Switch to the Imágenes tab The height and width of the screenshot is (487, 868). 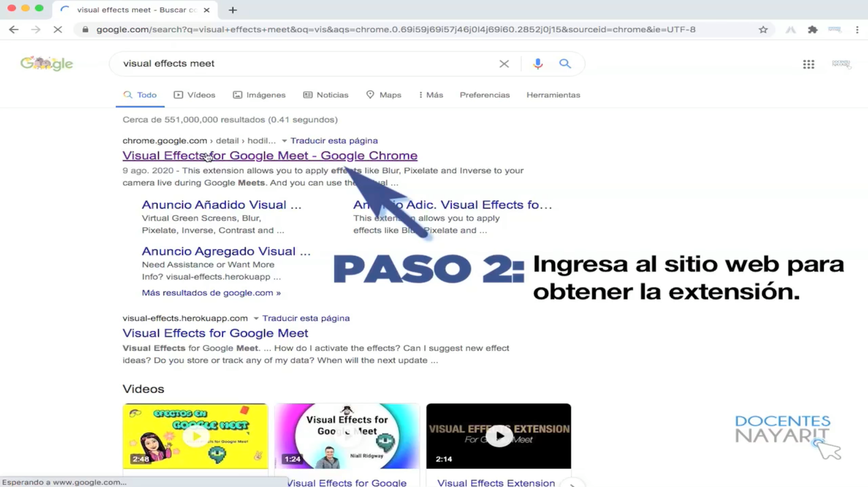tap(259, 95)
